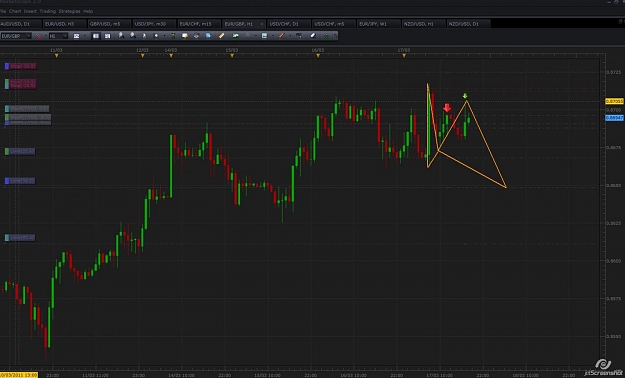The height and width of the screenshot is (378, 625).
Task: Expand the chart type dropdown arrow
Action: [x=85, y=36]
